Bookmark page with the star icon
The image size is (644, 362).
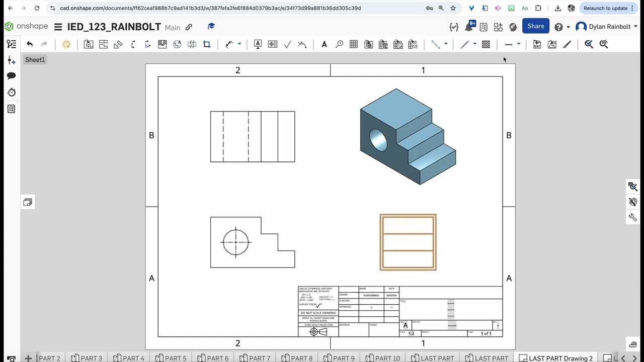pyautogui.click(x=453, y=8)
